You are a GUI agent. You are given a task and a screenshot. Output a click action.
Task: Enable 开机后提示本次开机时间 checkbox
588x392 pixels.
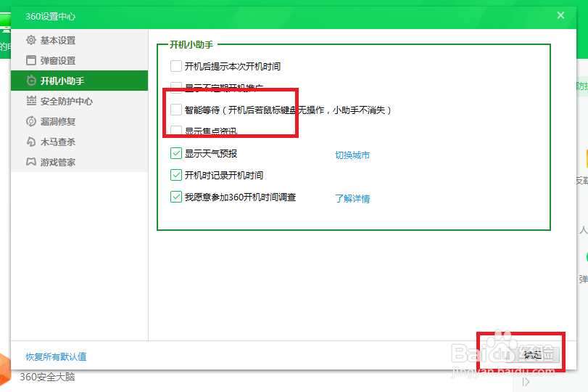(176, 66)
